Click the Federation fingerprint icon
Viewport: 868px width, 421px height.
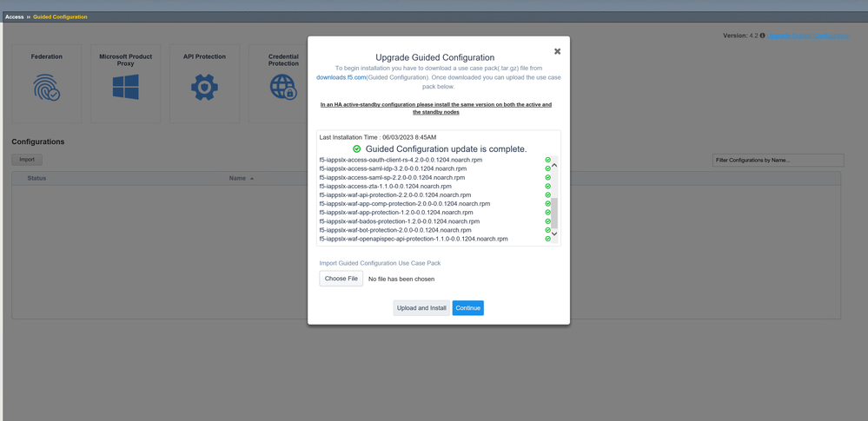click(47, 88)
